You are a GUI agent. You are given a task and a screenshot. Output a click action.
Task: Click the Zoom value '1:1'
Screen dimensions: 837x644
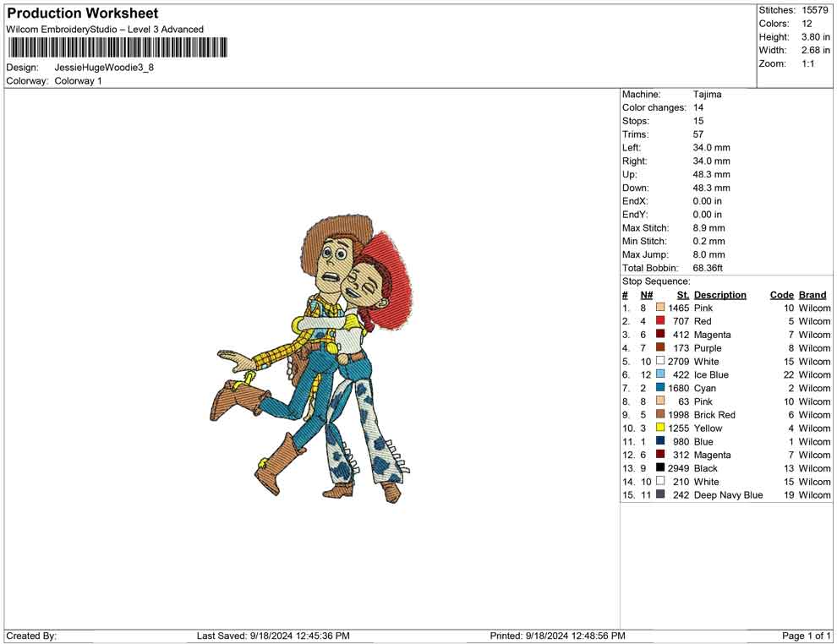807,63
